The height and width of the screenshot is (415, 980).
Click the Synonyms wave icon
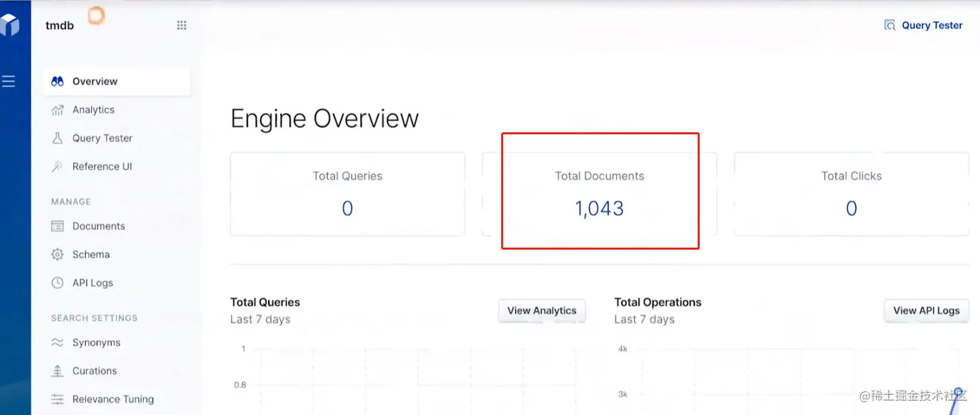(x=57, y=343)
